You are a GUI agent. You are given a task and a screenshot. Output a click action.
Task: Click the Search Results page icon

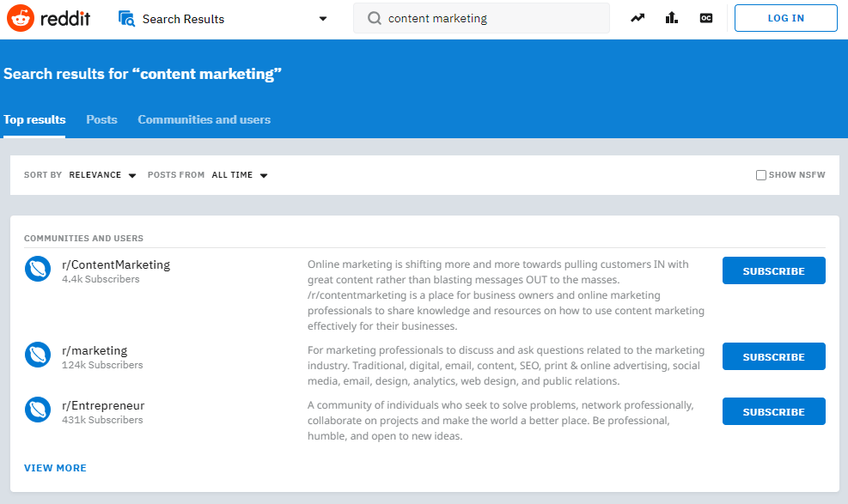[126, 19]
